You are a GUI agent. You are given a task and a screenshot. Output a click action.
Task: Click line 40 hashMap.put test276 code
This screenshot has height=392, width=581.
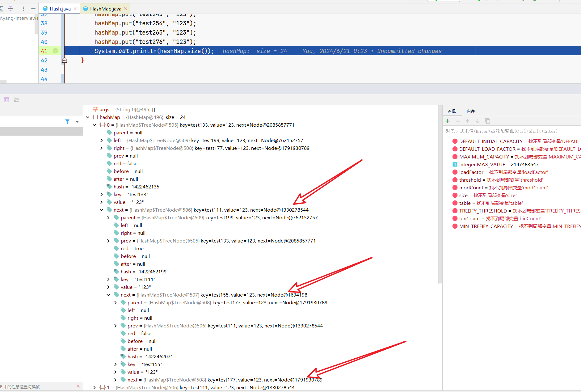point(145,42)
